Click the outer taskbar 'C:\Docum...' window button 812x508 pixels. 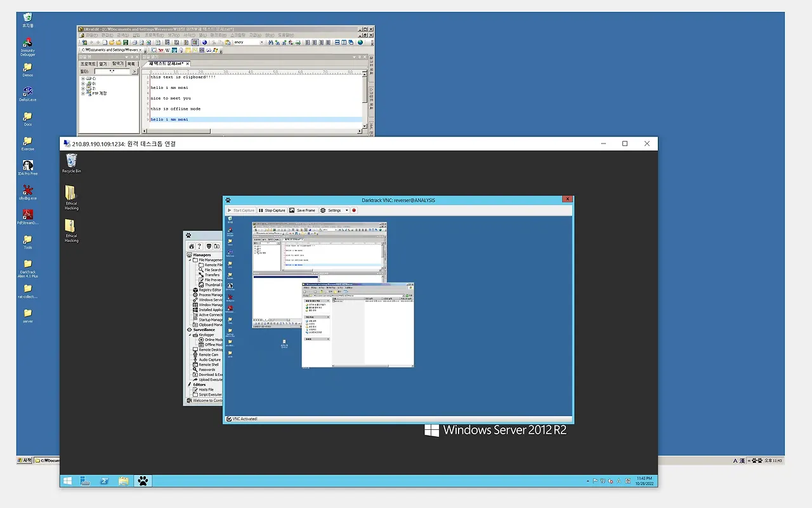48,460
